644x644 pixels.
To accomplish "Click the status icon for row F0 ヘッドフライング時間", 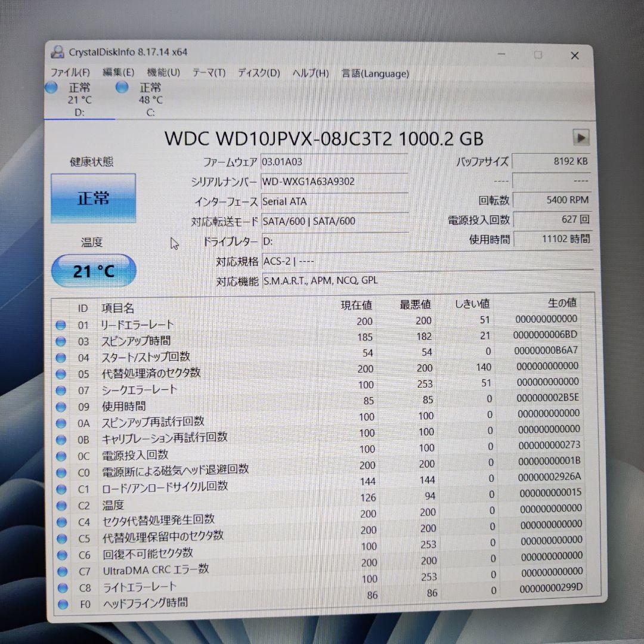I will coord(63,605).
